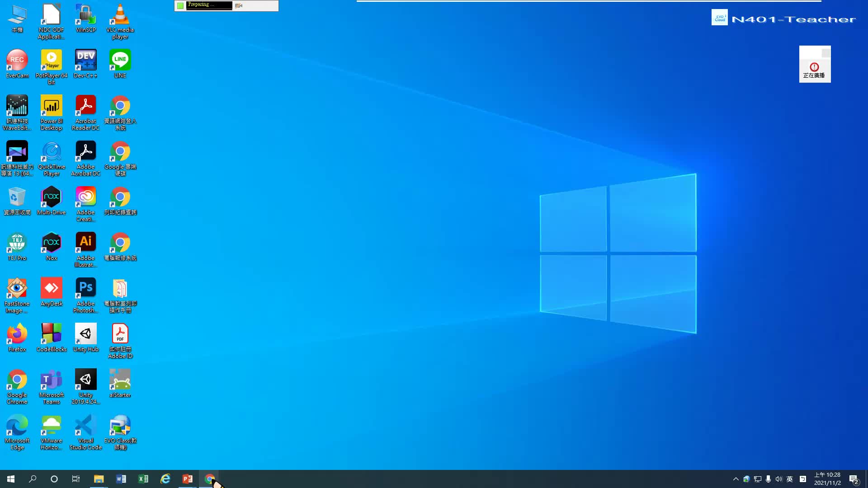Open Power BI Desktop shortcut
The image size is (868, 488).
coord(52,113)
